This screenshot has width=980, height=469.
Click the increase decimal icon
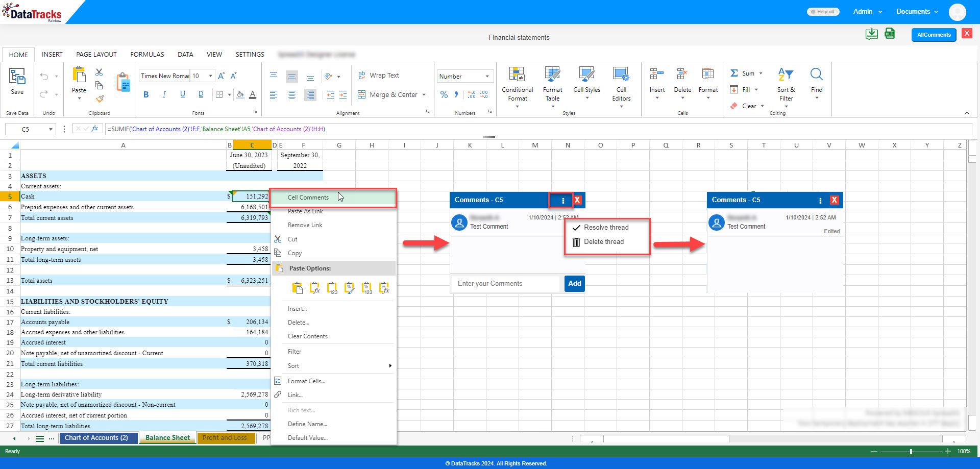[471, 95]
